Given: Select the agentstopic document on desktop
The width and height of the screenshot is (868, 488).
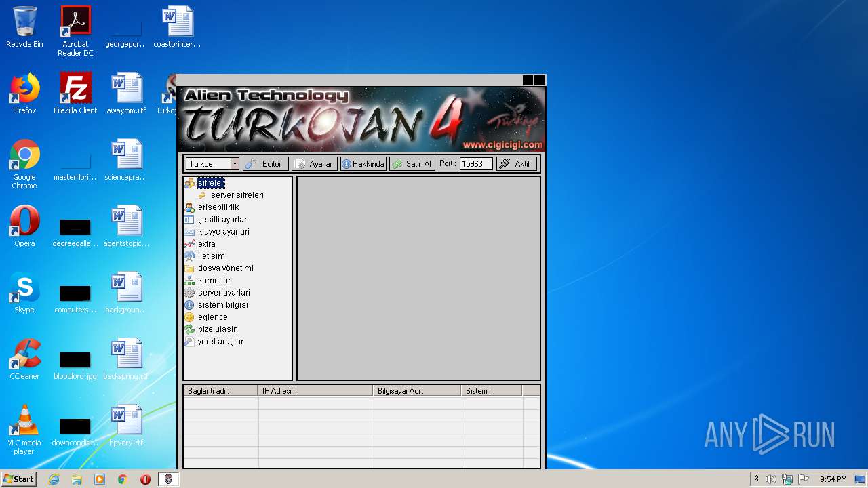Looking at the screenshot, I should pyautogui.click(x=126, y=226).
